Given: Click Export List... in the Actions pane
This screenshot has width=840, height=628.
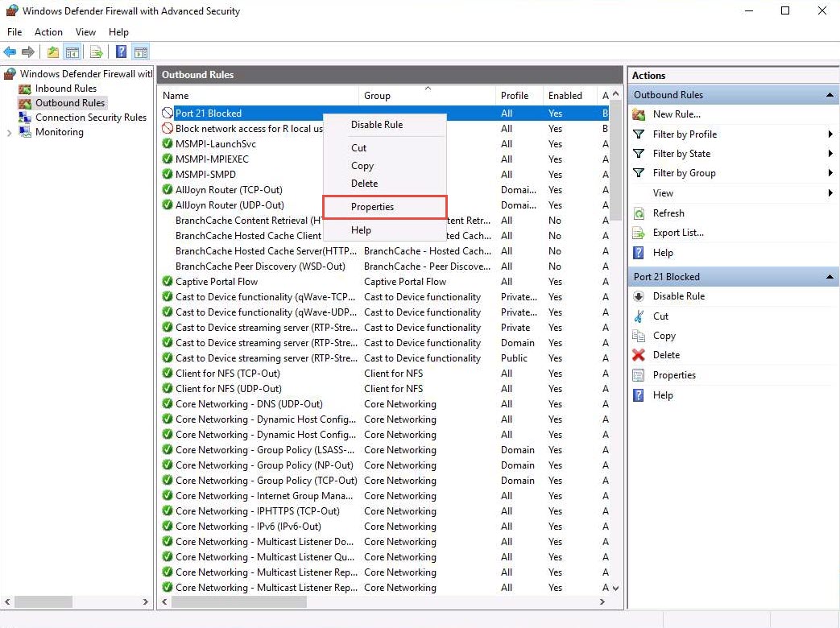Looking at the screenshot, I should [x=678, y=233].
